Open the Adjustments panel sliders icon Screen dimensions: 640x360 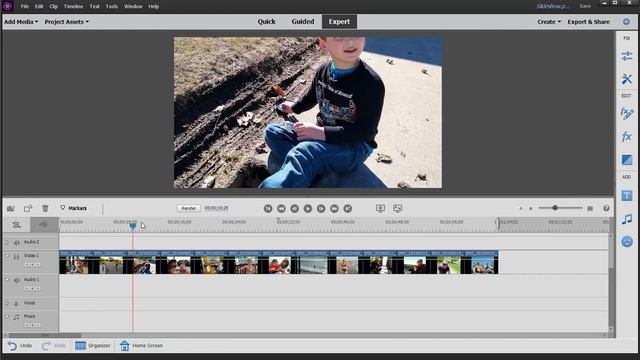(627, 56)
